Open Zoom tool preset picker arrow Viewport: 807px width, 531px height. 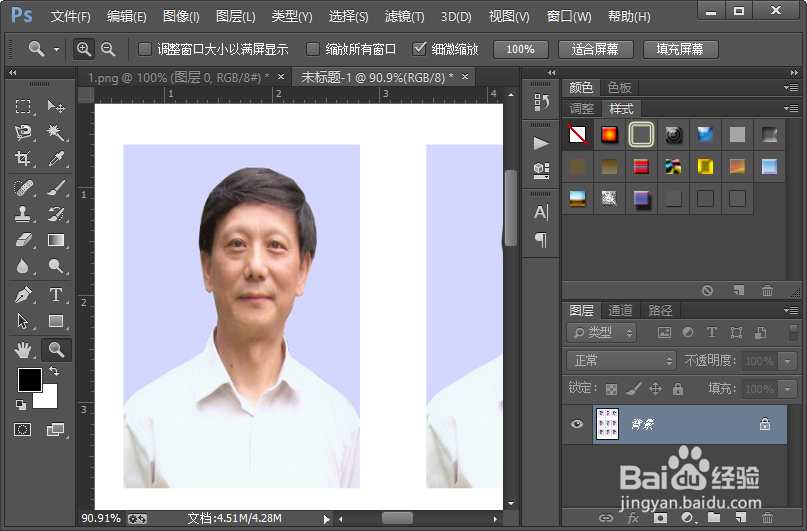(x=56, y=49)
